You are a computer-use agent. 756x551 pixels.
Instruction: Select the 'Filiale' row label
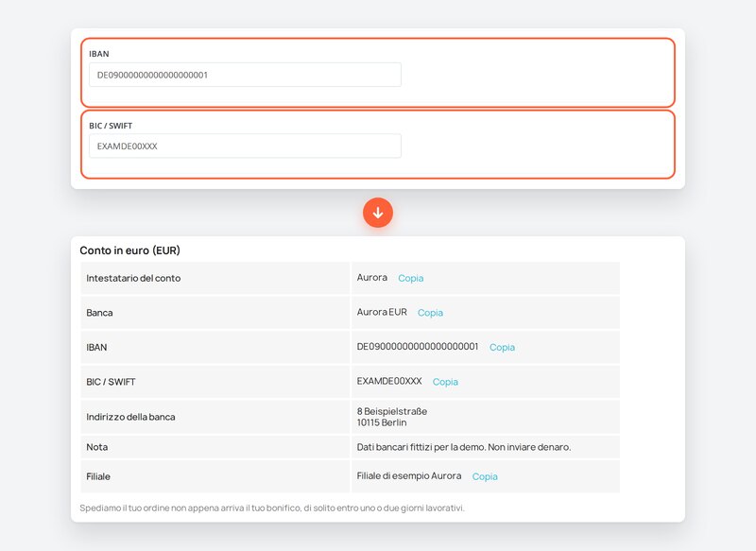[x=98, y=476]
